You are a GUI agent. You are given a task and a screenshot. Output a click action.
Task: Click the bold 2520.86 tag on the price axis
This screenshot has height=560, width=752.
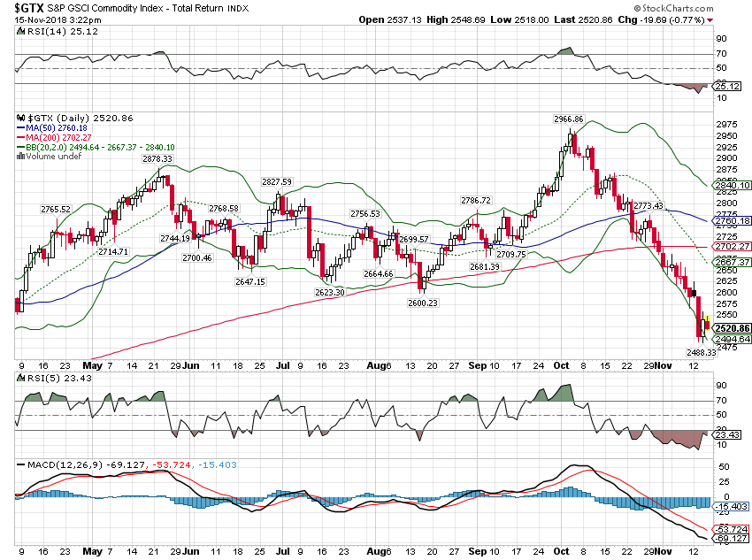pos(733,328)
